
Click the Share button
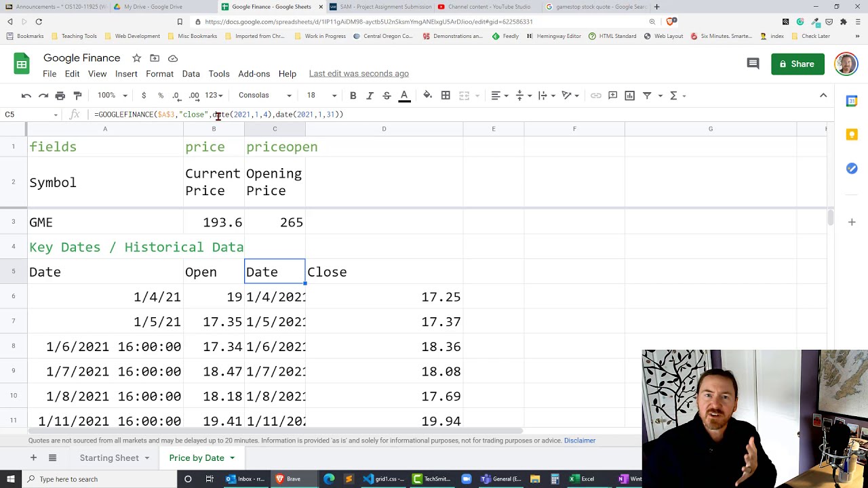(x=797, y=64)
